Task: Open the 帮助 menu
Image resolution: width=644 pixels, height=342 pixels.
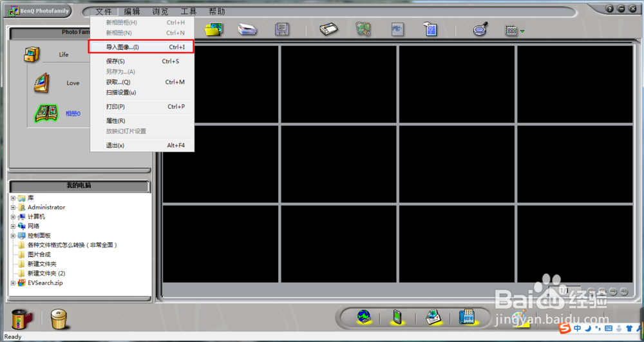Action: point(217,12)
